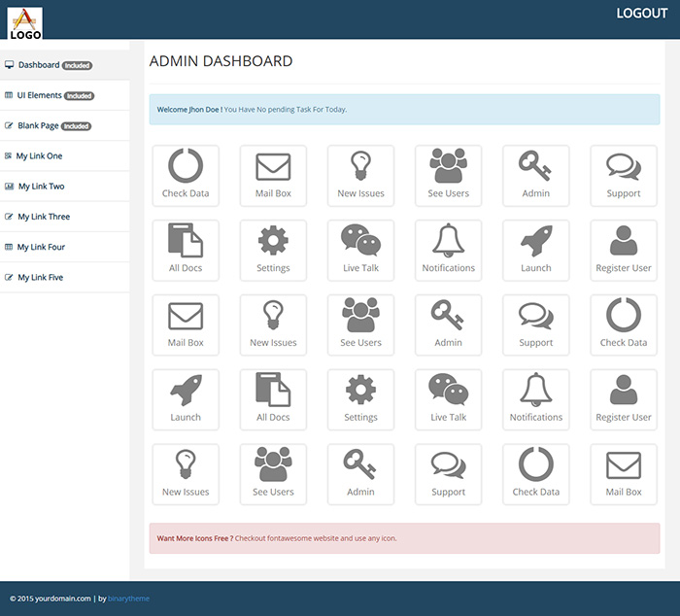Select My Link Five in sidebar

coord(65,278)
